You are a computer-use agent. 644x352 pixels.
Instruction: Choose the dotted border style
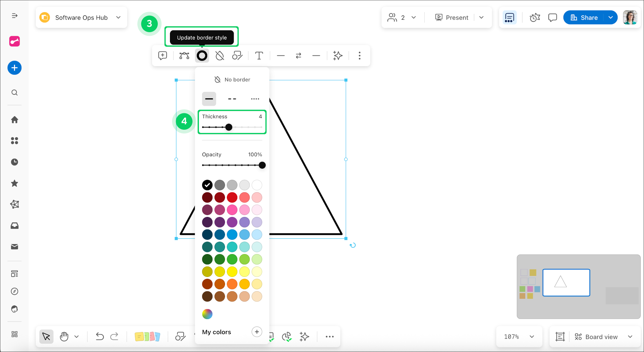click(255, 99)
